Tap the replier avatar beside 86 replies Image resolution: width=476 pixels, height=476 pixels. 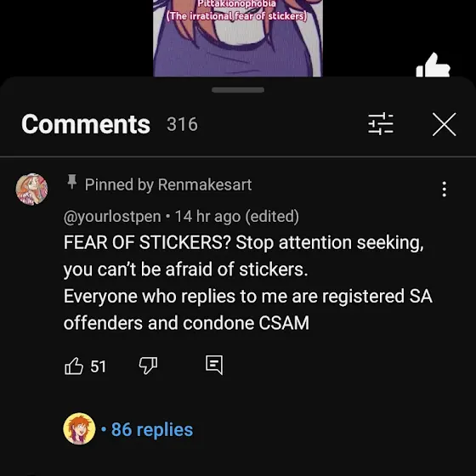coord(79,428)
